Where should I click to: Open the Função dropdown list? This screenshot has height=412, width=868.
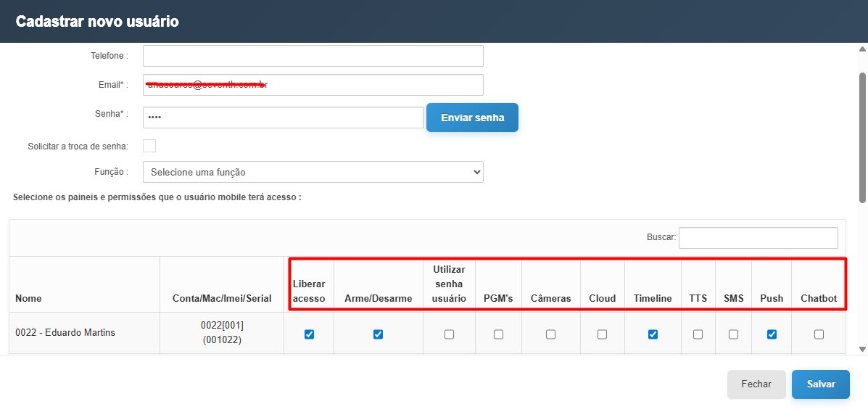tap(313, 172)
